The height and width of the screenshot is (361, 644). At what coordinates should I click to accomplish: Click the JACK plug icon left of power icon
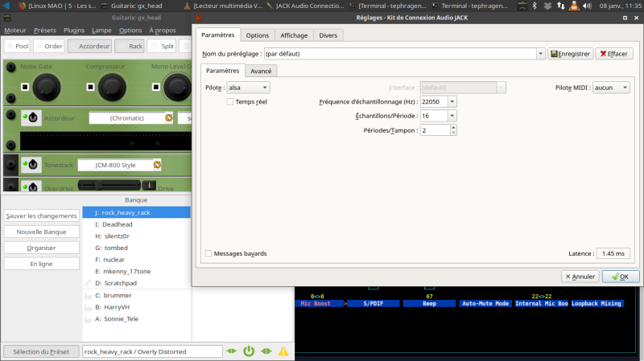[x=232, y=351]
